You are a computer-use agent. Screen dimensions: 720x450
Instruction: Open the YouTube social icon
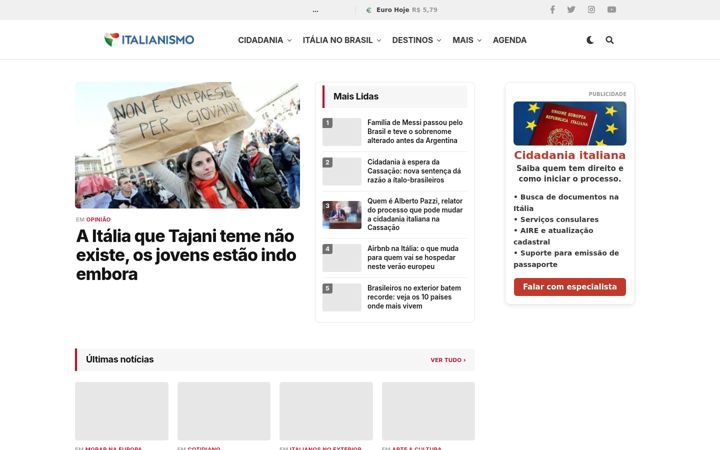(612, 10)
